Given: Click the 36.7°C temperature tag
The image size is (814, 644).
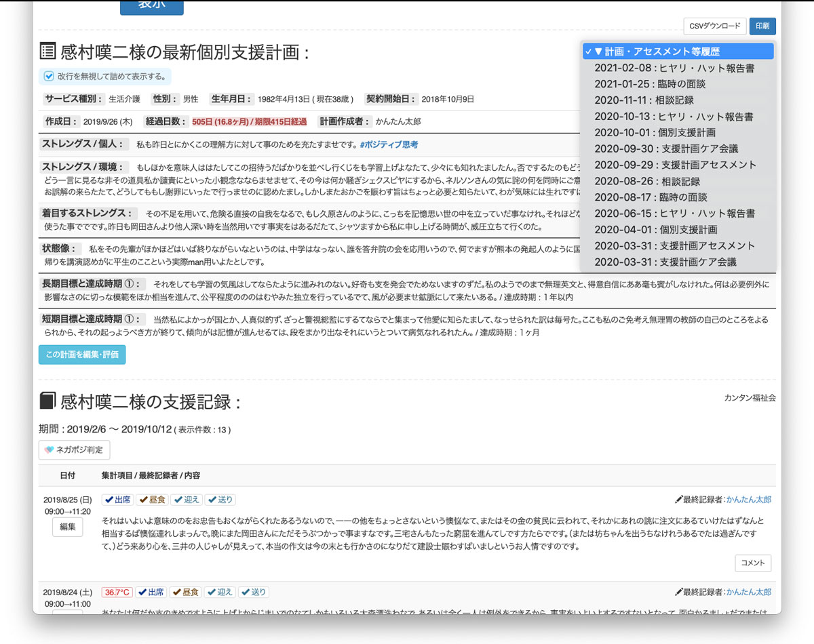Looking at the screenshot, I should coord(117,592).
